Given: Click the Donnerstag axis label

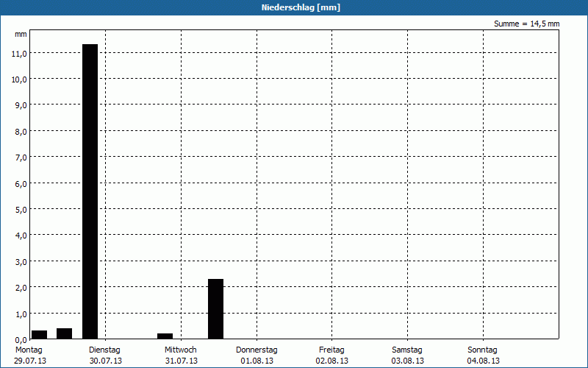Looking at the screenshot, I should (257, 350).
